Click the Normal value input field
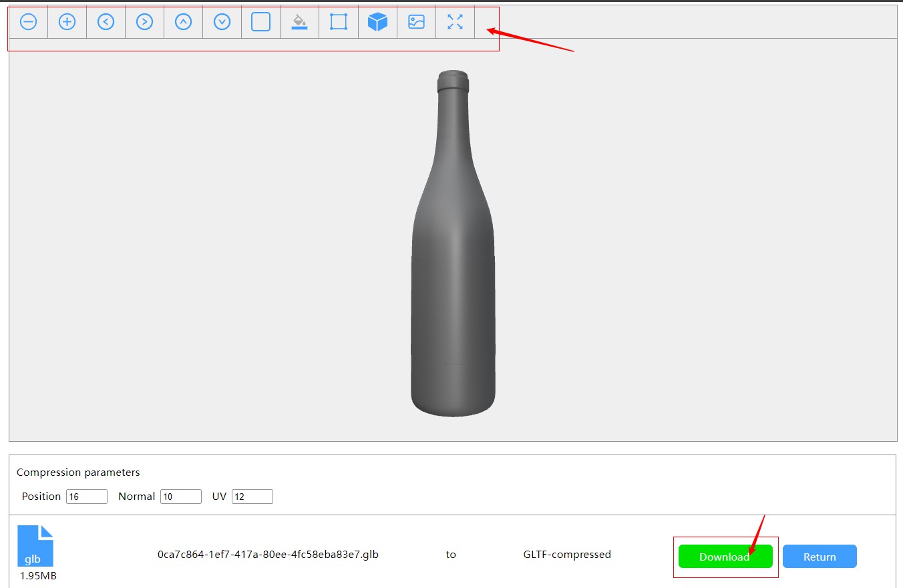This screenshot has width=903, height=588. (181, 497)
